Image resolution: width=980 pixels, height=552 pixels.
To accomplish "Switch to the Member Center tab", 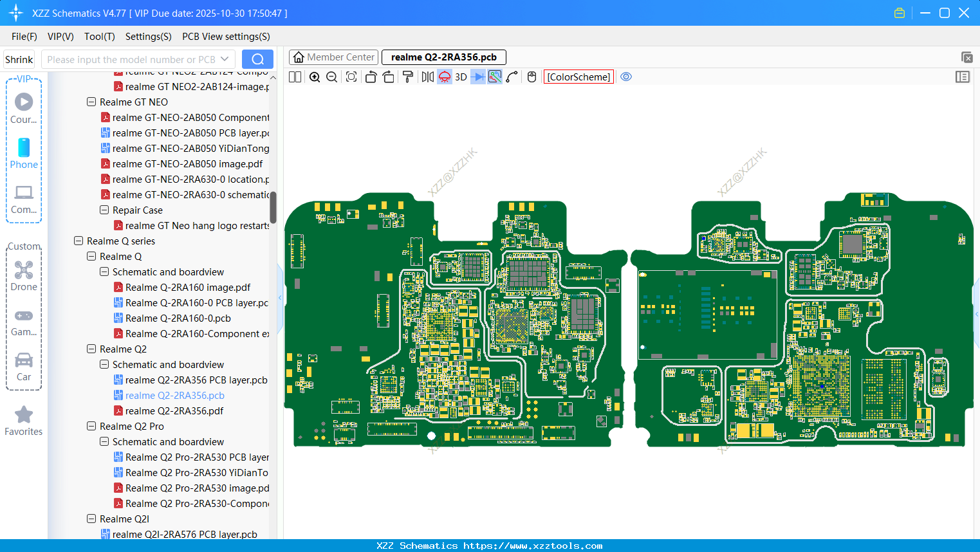I will 333,57.
